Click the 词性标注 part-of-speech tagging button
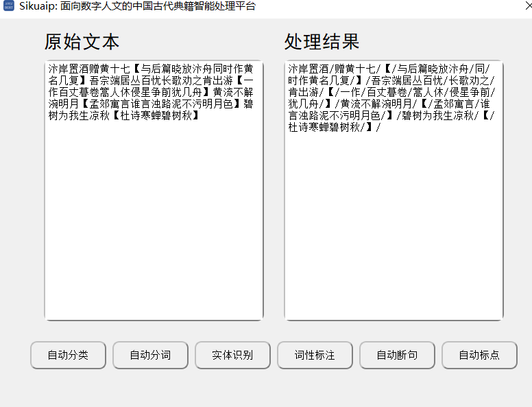Image resolution: width=532 pixels, height=407 pixels. tap(315, 355)
